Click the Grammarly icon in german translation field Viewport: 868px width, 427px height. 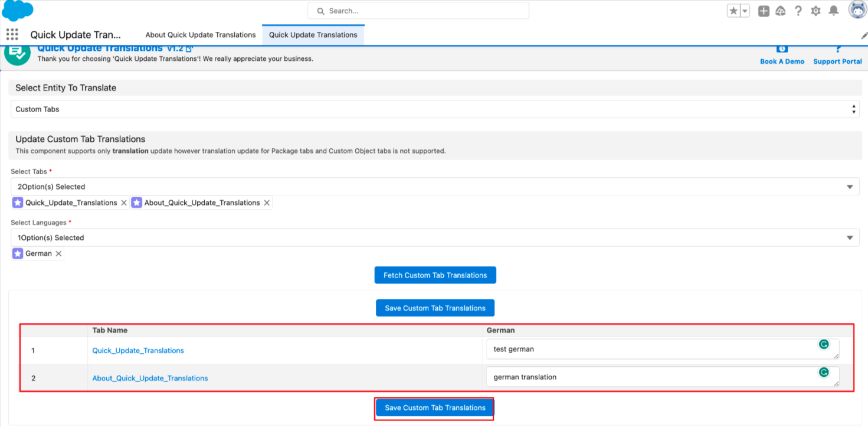click(x=824, y=372)
